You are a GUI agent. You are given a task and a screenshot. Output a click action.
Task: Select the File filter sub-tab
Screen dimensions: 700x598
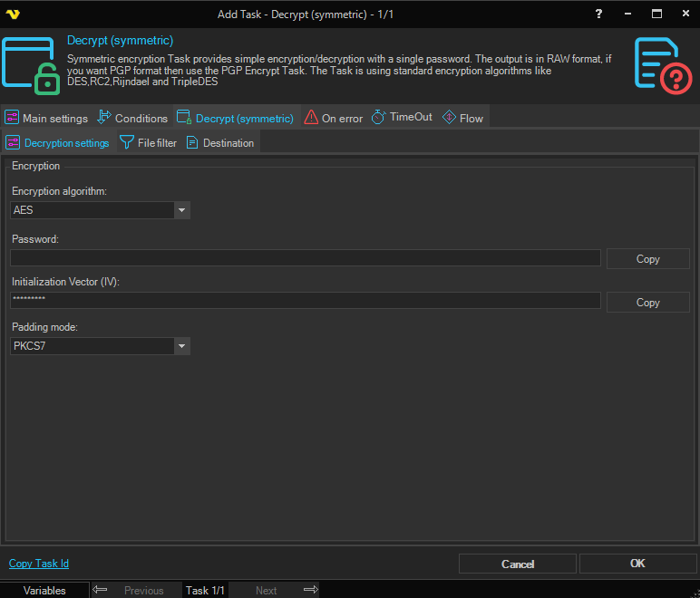point(149,143)
